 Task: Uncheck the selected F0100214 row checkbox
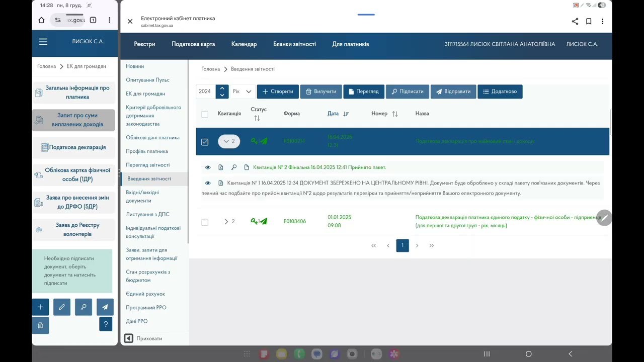tap(205, 142)
